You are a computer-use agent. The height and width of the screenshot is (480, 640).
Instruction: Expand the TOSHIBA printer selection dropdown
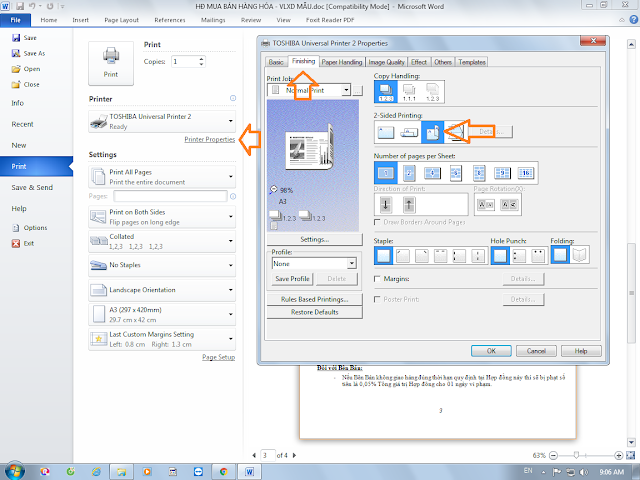pyautogui.click(x=162, y=121)
